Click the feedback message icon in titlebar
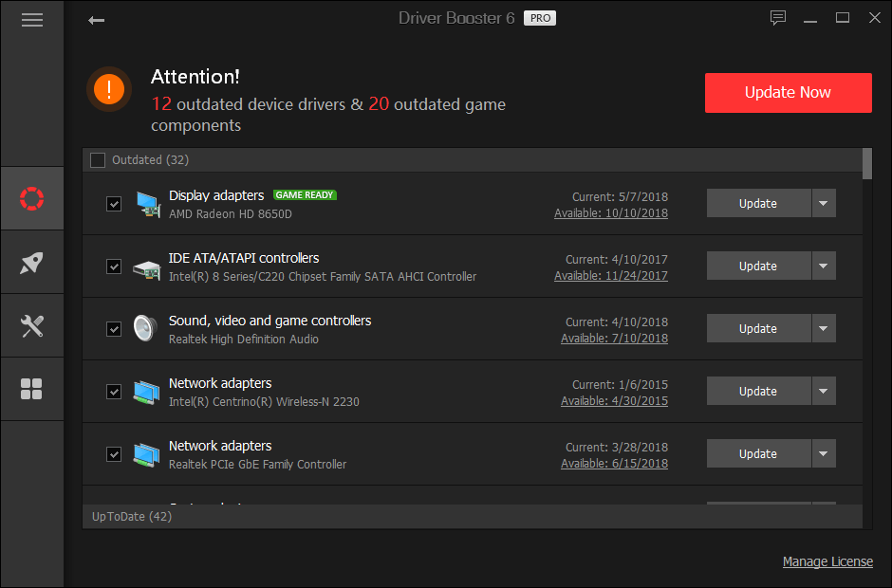 click(x=778, y=17)
